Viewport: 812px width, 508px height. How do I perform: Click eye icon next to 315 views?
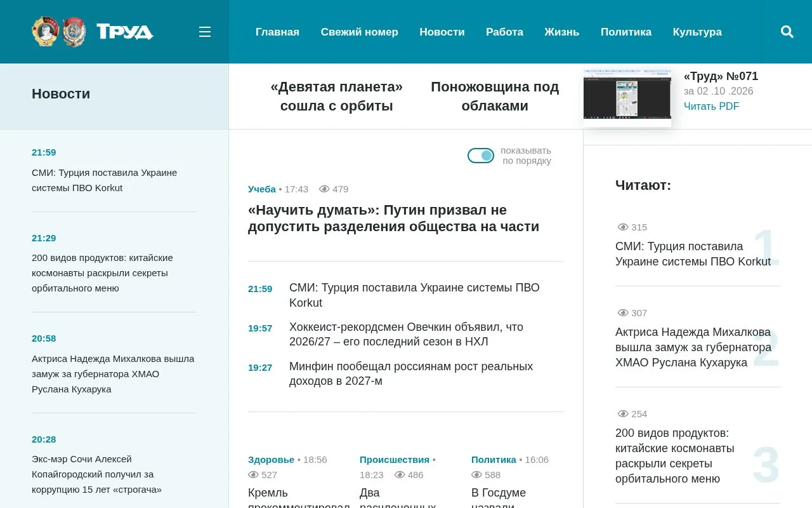[623, 227]
